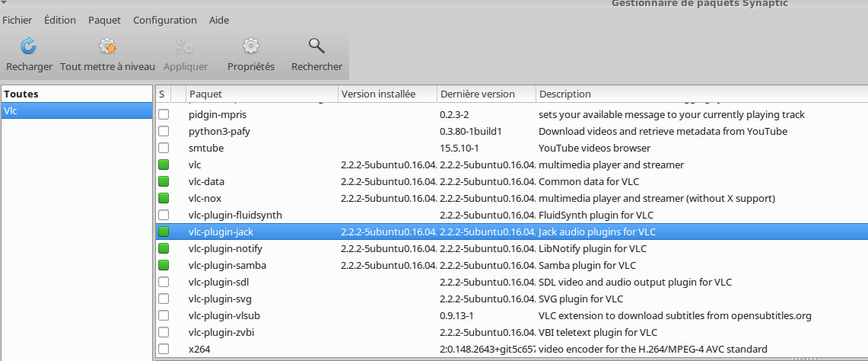Select the vlc-plugin-samba package name
Screen dimensions: 868x361
[227, 265]
